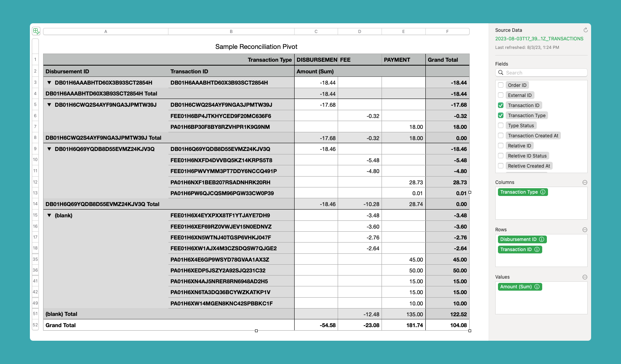Click the 'FEE' column header cell
Image resolution: width=621 pixels, height=364 pixels.
pyautogui.click(x=360, y=60)
